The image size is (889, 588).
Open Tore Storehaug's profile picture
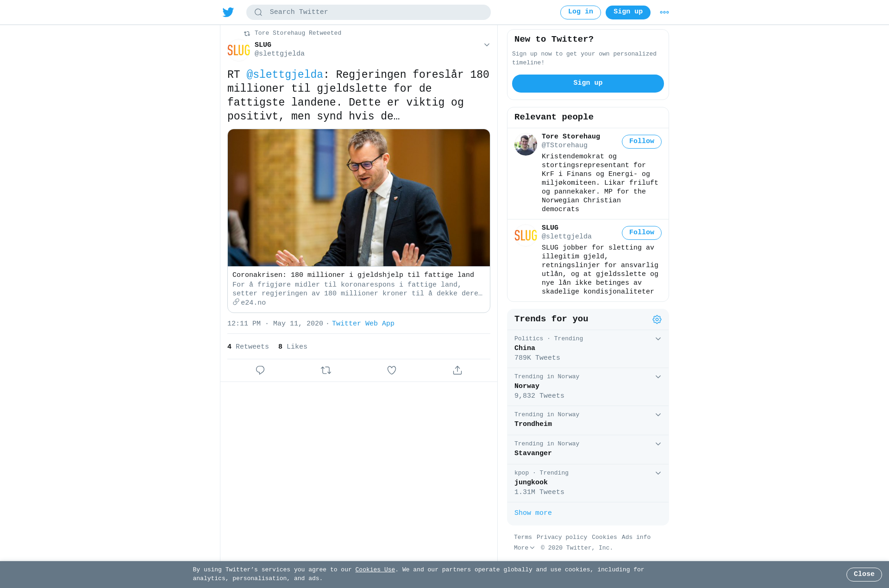[x=526, y=144]
